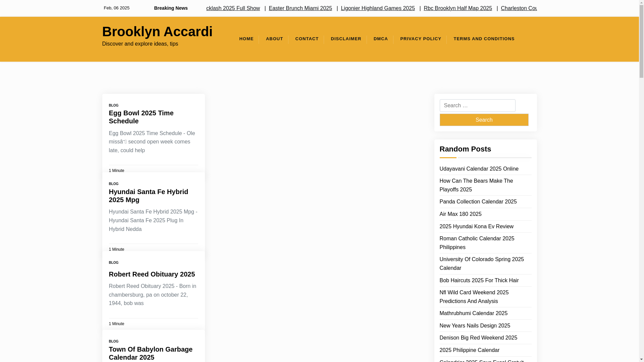The width and height of the screenshot is (644, 362).
Task: Open the CONTACT page
Action: click(x=307, y=39)
